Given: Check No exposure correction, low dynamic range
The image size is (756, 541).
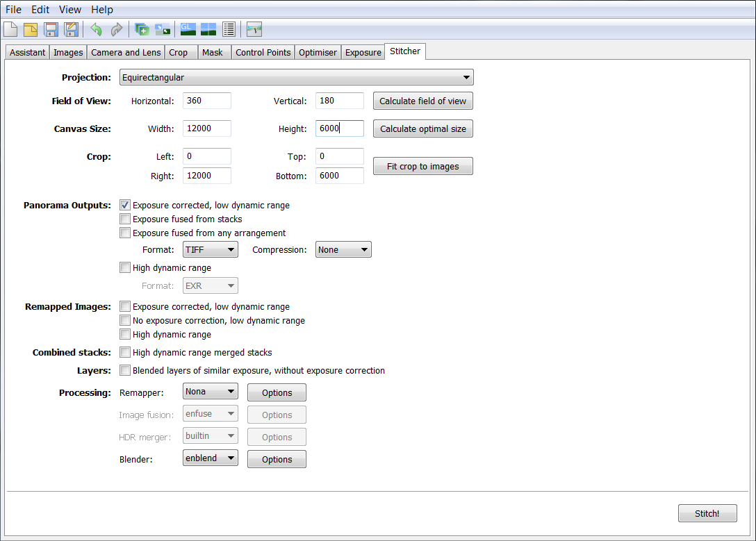Looking at the screenshot, I should point(125,320).
